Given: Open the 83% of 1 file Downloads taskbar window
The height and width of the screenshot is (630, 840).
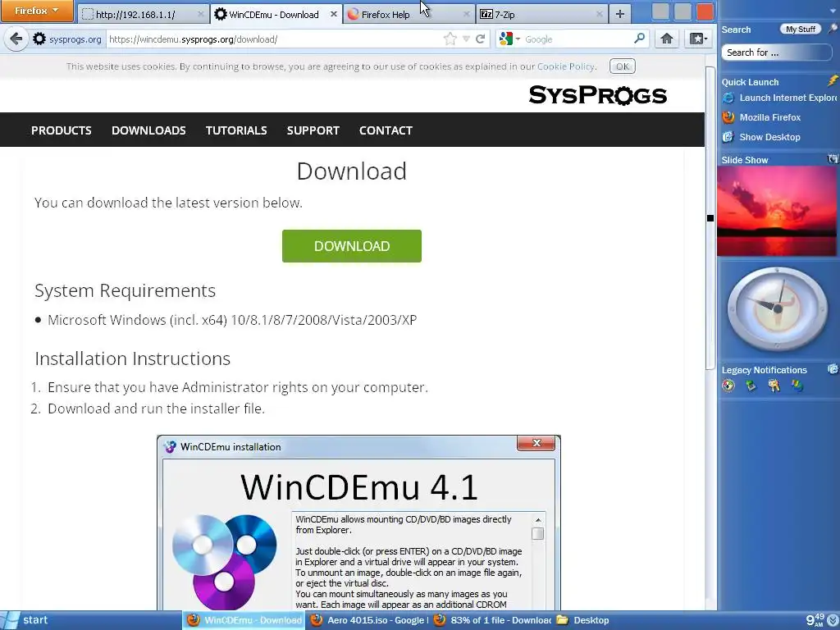Looking at the screenshot, I should [x=492, y=620].
